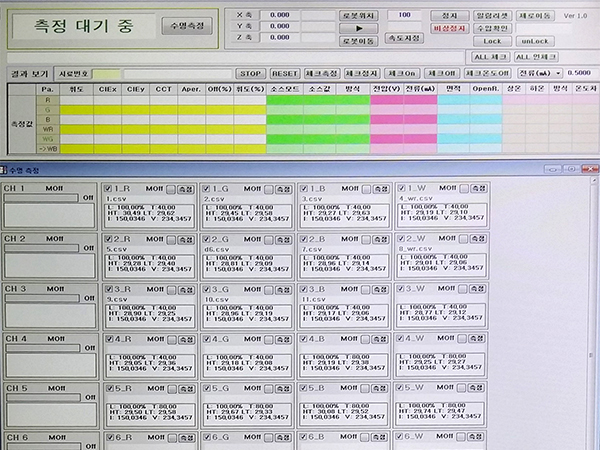Click the OpenR. column header
The width and height of the screenshot is (600, 450).
486,89
